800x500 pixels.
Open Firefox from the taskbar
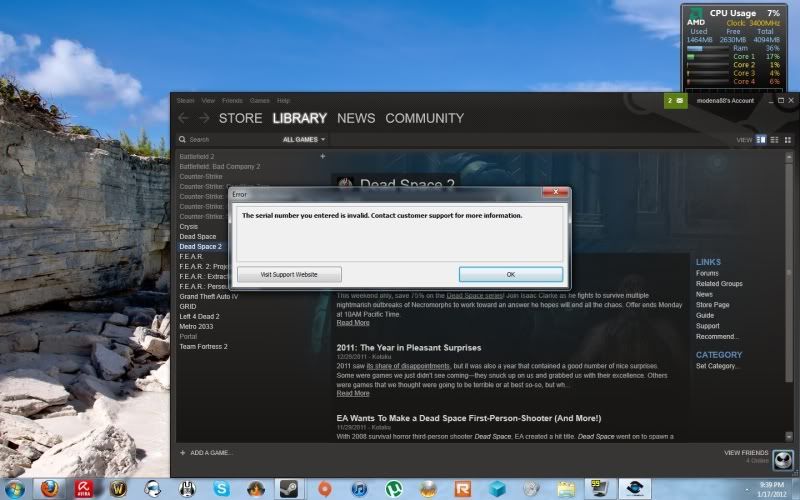pos(49,489)
